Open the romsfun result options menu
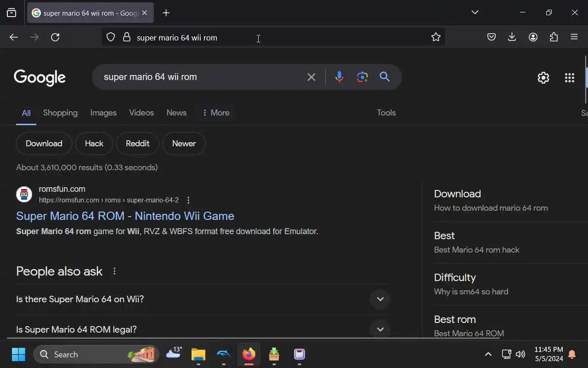This screenshot has width=588, height=368. [x=188, y=200]
